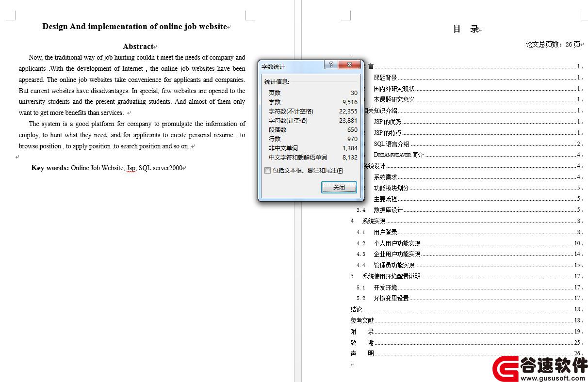Enable 包括文本框、脚注和尾注 checkbox
This screenshot has height=382, width=588.
267,171
